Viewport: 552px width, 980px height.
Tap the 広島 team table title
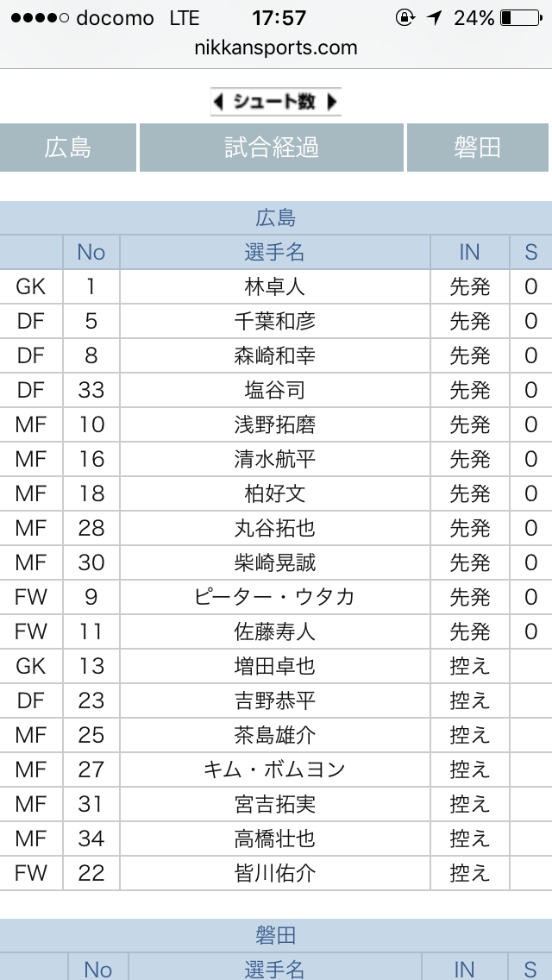pyautogui.click(x=276, y=217)
